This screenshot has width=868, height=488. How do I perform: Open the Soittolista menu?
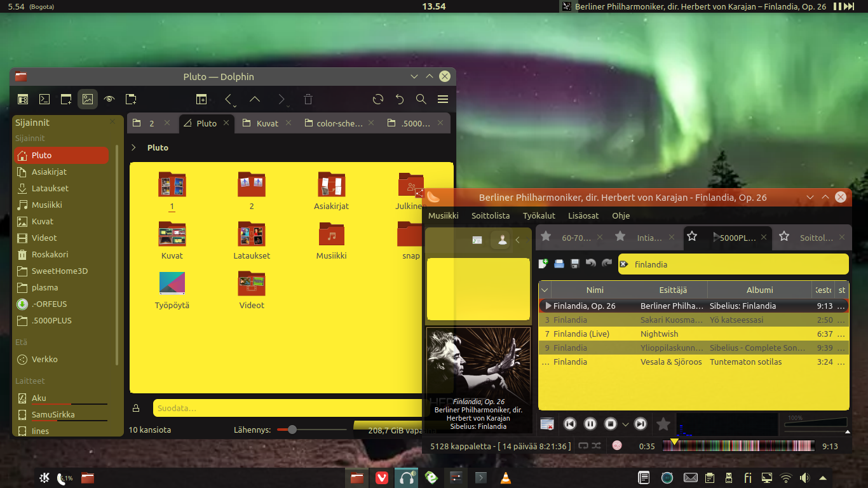[x=491, y=215]
